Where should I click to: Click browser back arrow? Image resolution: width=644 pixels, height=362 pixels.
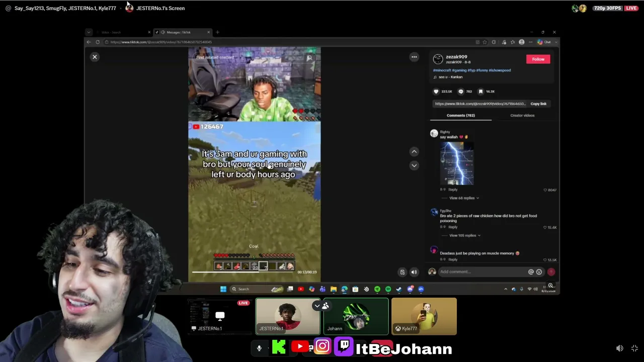89,42
